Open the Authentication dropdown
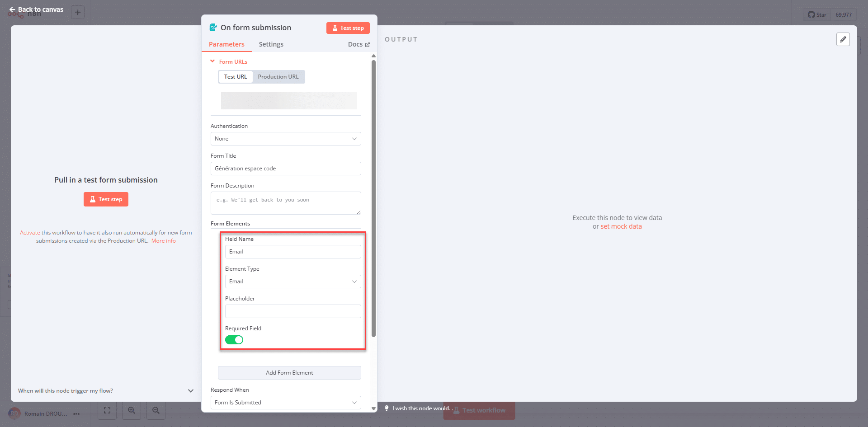 286,139
